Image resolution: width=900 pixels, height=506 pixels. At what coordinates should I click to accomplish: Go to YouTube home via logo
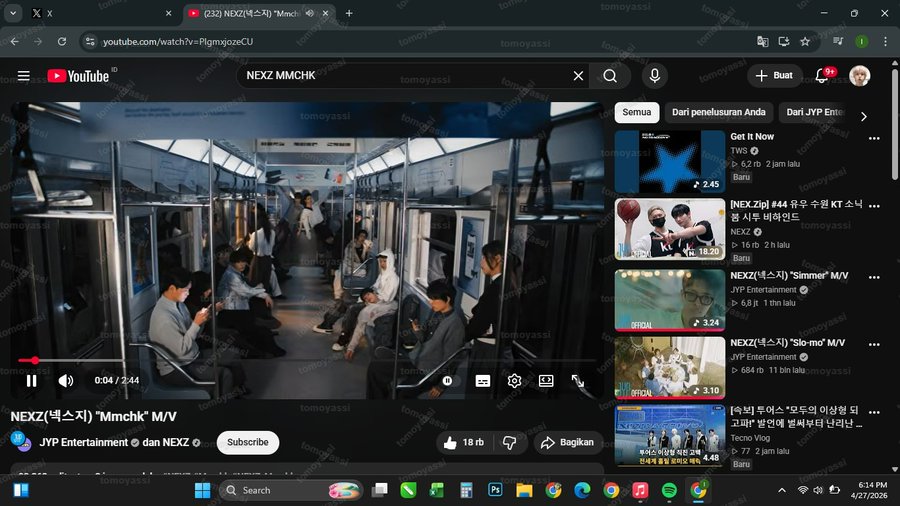pos(78,76)
